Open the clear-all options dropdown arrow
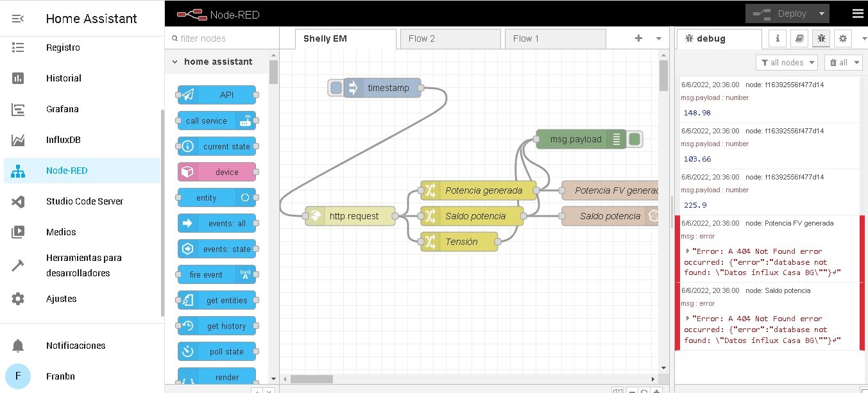Image resolution: width=868 pixels, height=393 pixels. 858,62
